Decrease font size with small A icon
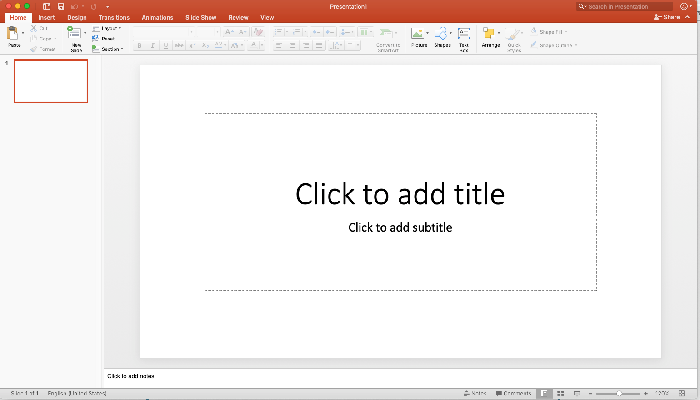This screenshot has width=700, height=400. [x=242, y=32]
